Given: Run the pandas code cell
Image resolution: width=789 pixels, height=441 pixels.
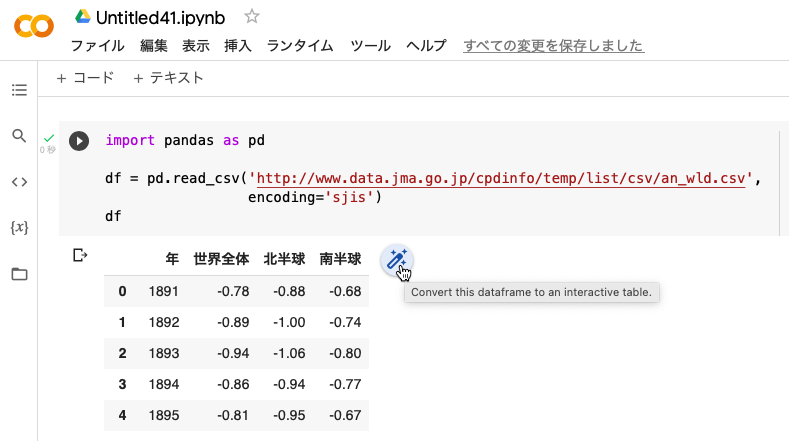Looking at the screenshot, I should pos(79,141).
